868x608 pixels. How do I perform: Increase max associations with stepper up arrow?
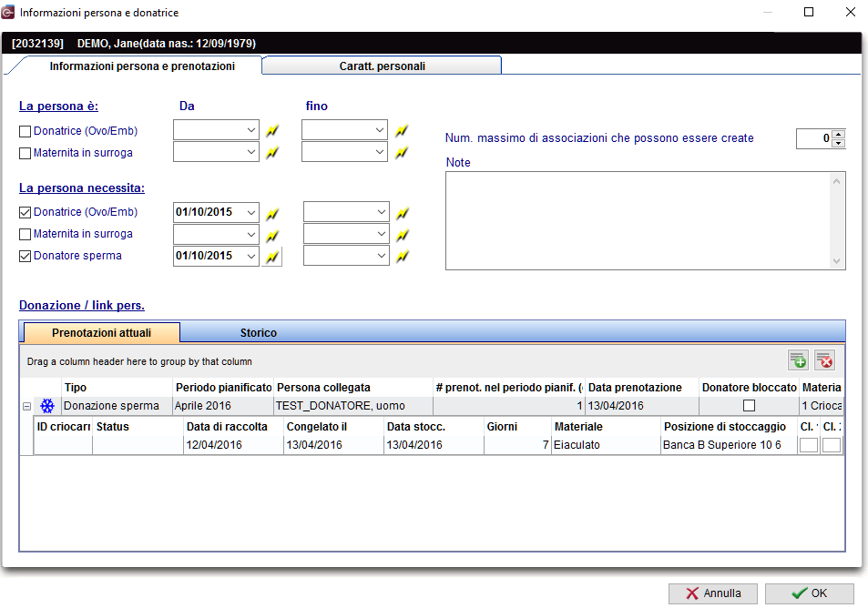839,134
